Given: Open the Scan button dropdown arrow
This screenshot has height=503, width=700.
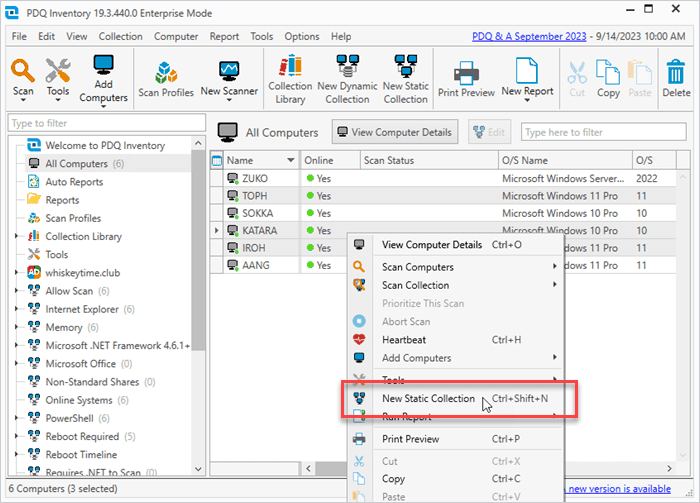Looking at the screenshot, I should [x=23, y=100].
